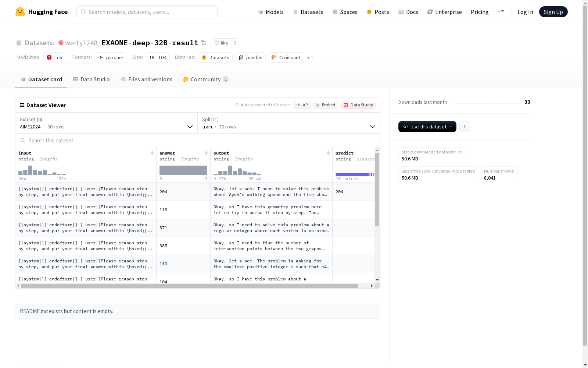Focus the Search this dataset field
This screenshot has width=588, height=368.
tap(198, 140)
